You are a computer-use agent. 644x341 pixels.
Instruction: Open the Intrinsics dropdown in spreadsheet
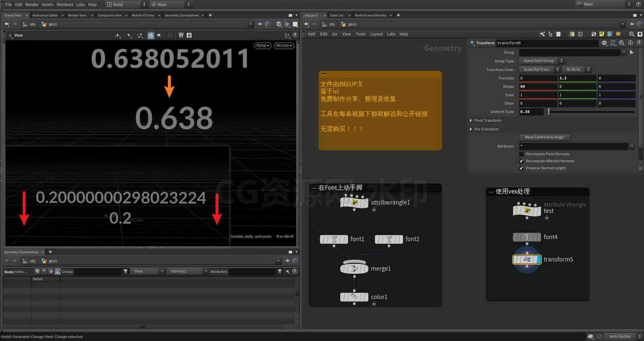pyautogui.click(x=188, y=272)
